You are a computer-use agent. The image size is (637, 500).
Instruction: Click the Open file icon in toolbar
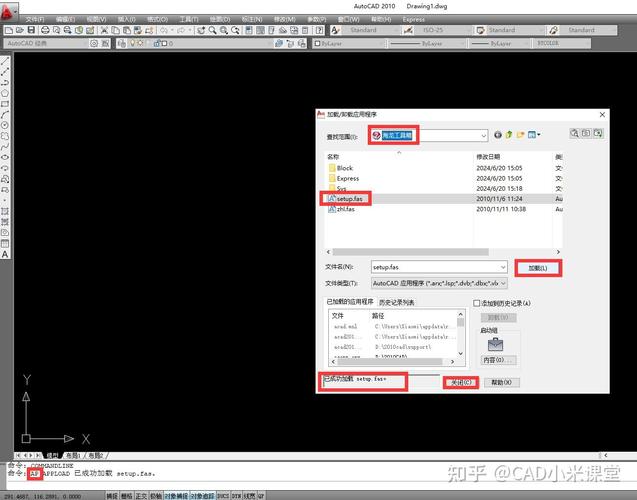20,30
